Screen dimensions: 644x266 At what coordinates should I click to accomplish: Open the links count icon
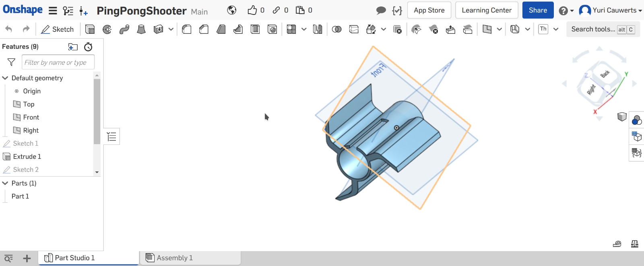tap(276, 10)
